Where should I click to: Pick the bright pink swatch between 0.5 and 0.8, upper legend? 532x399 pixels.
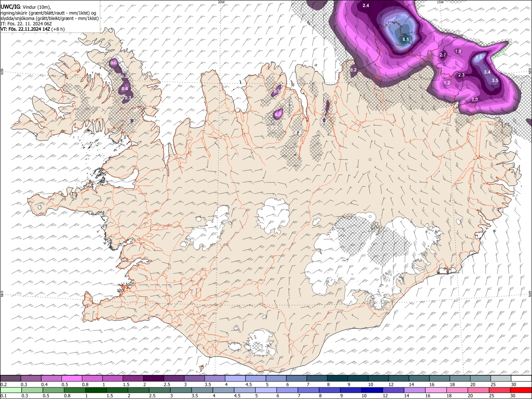click(x=72, y=379)
